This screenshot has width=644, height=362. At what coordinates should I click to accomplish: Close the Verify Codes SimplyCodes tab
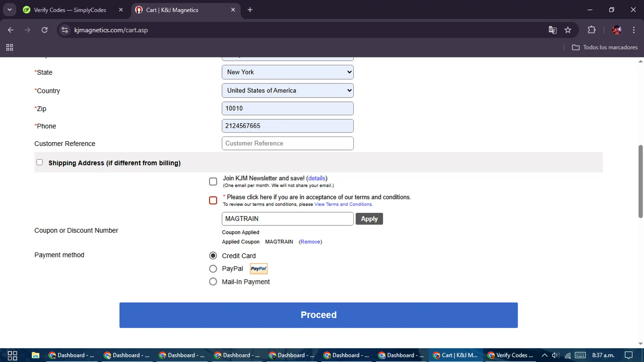[121, 9]
